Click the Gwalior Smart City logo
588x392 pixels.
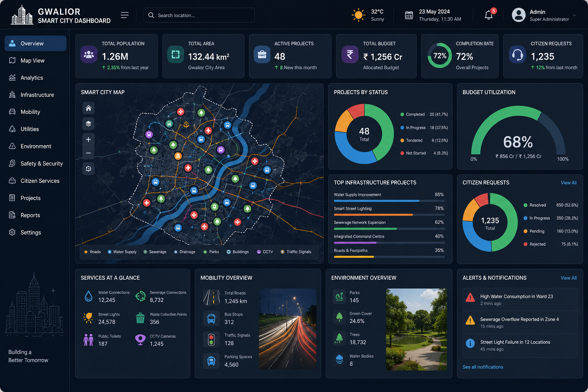coord(22,15)
